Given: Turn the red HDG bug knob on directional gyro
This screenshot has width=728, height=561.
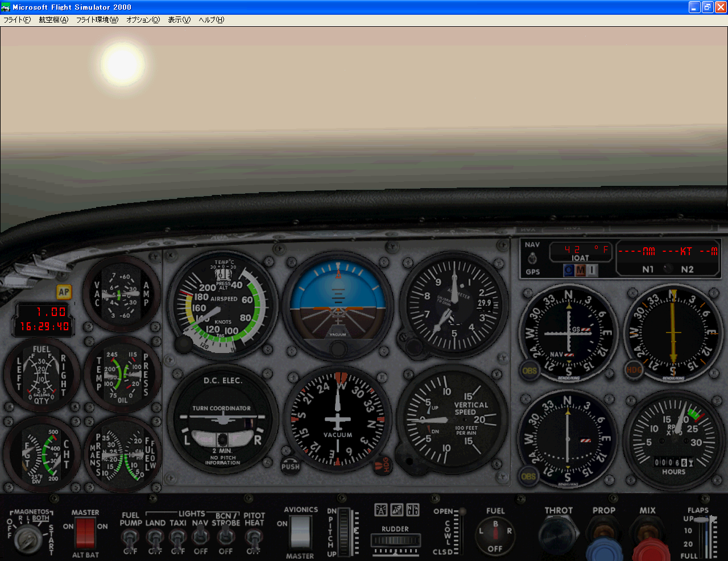Looking at the screenshot, I should pos(382,466).
